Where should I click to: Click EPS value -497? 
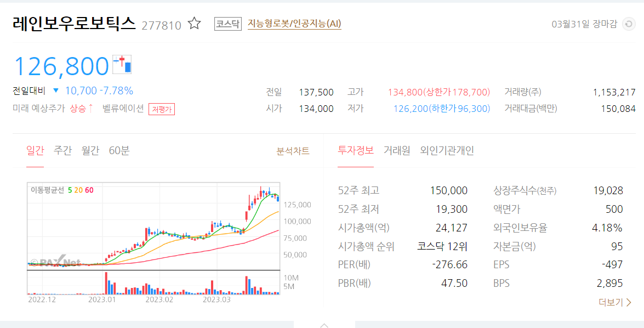[x=612, y=264]
